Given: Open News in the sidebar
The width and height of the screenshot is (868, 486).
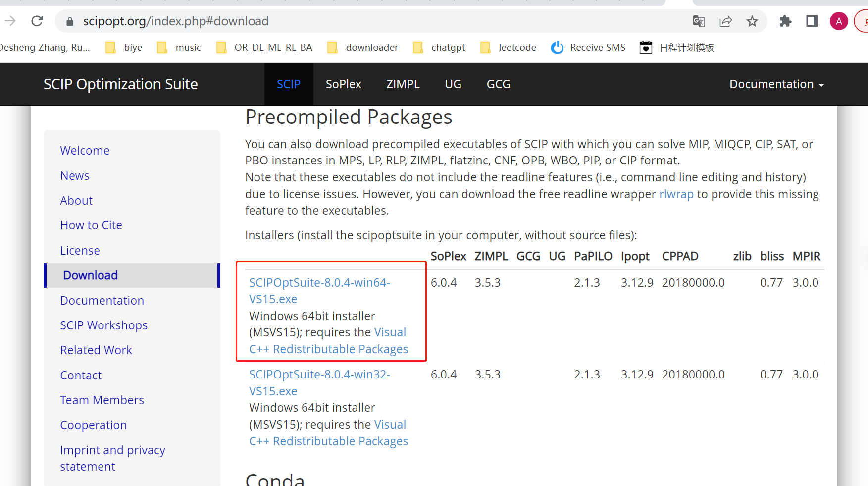Looking at the screenshot, I should click(75, 176).
